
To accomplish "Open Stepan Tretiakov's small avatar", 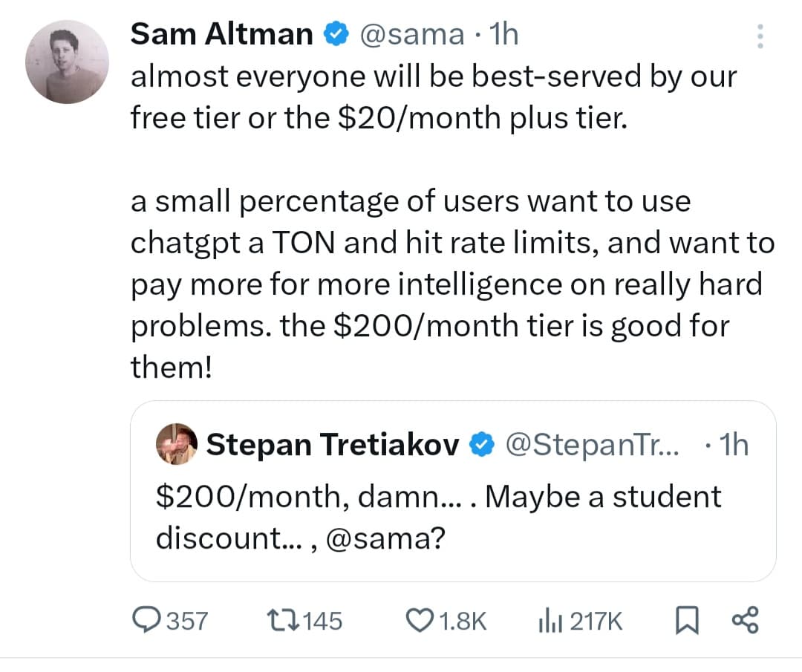I will tap(176, 444).
